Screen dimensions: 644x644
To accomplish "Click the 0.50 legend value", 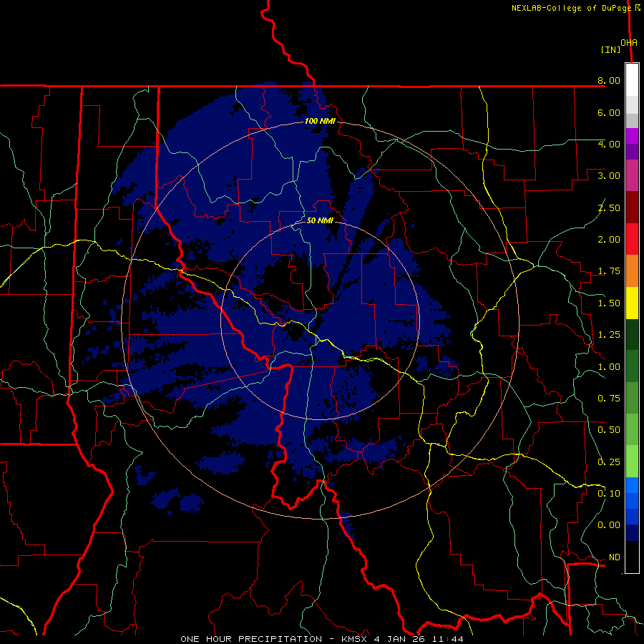I will (609, 430).
